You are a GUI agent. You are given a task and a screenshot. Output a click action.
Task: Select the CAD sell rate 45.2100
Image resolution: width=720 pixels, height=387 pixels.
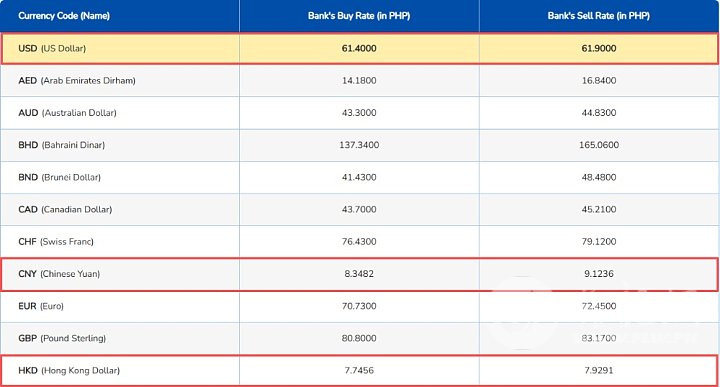pyautogui.click(x=599, y=209)
